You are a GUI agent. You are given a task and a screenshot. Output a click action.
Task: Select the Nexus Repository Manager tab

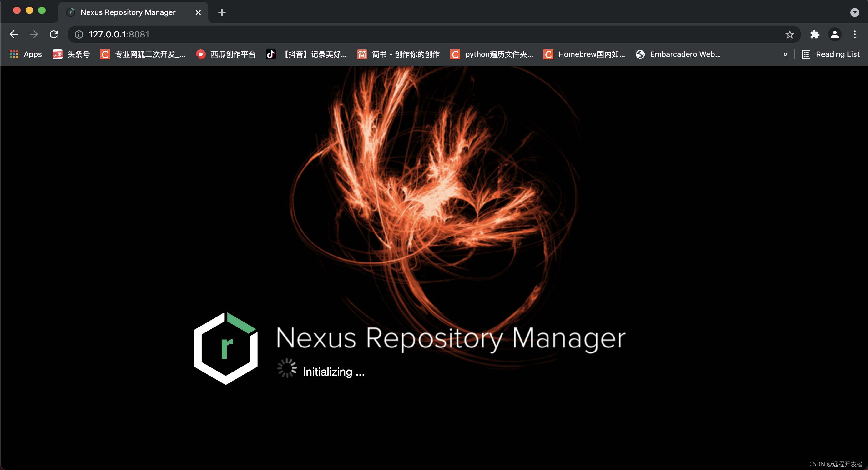[x=133, y=12]
